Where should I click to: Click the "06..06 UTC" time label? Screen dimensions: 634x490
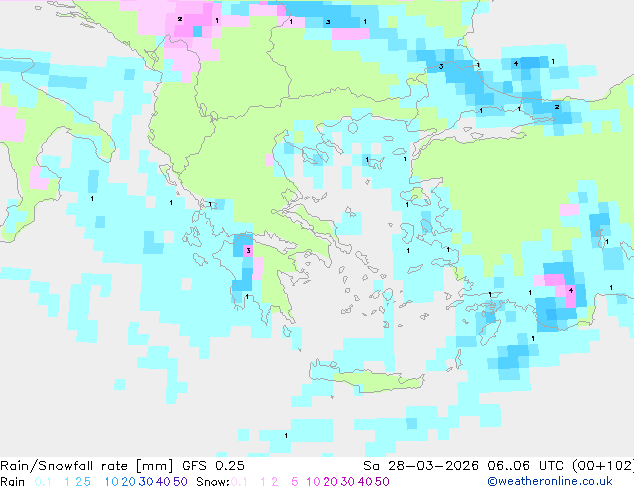[x=526, y=466]
